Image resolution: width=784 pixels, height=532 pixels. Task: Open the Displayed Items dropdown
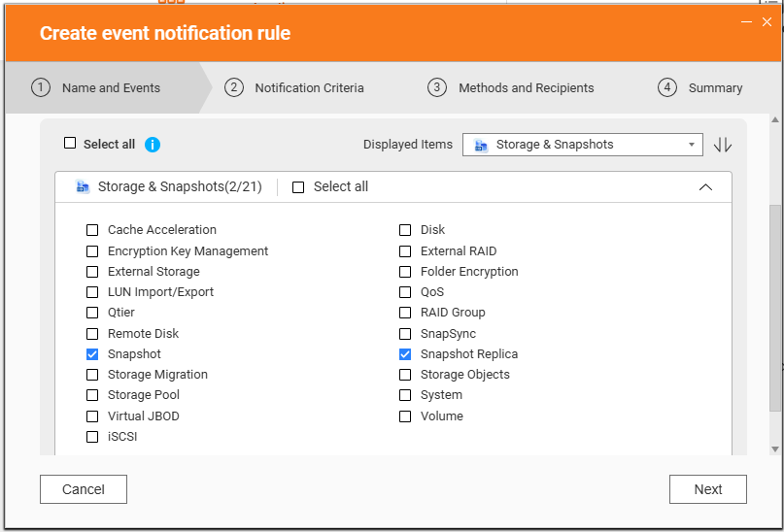tap(583, 145)
